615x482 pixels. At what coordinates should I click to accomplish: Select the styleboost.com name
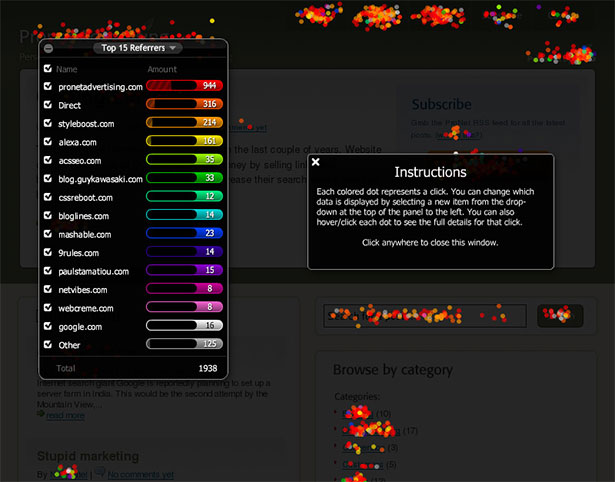86,124
